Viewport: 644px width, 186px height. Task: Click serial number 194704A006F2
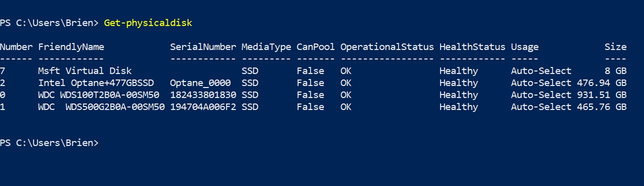(x=203, y=107)
